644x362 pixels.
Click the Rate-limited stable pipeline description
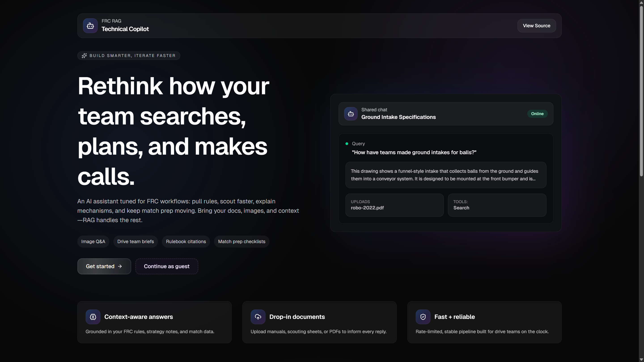(482, 332)
